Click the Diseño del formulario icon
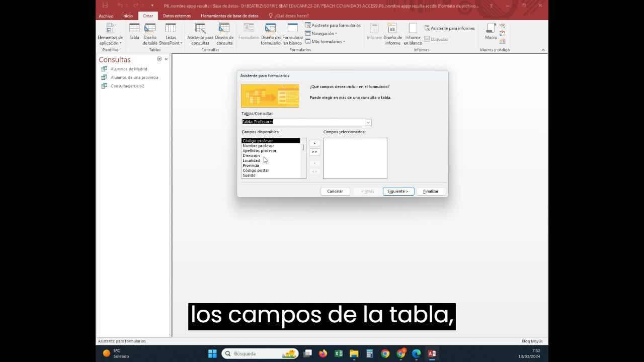The height and width of the screenshot is (362, 644). [x=271, y=28]
